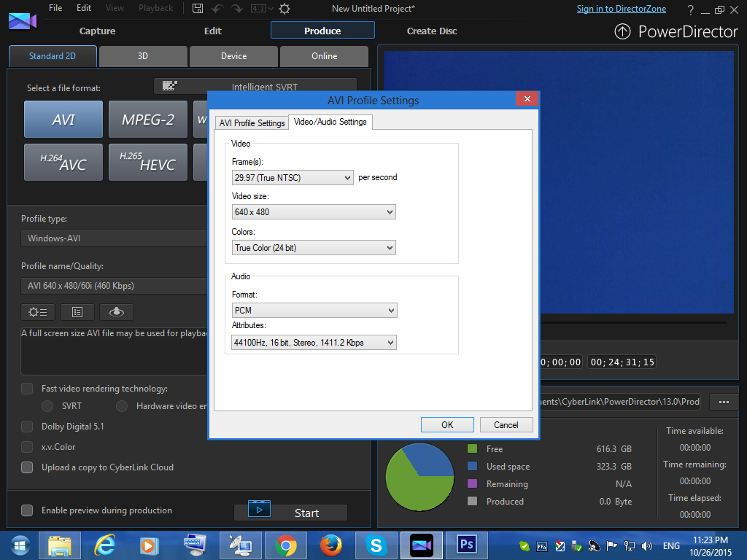The image size is (747, 560).
Task: Go to the Create Disc module
Action: 432,31
